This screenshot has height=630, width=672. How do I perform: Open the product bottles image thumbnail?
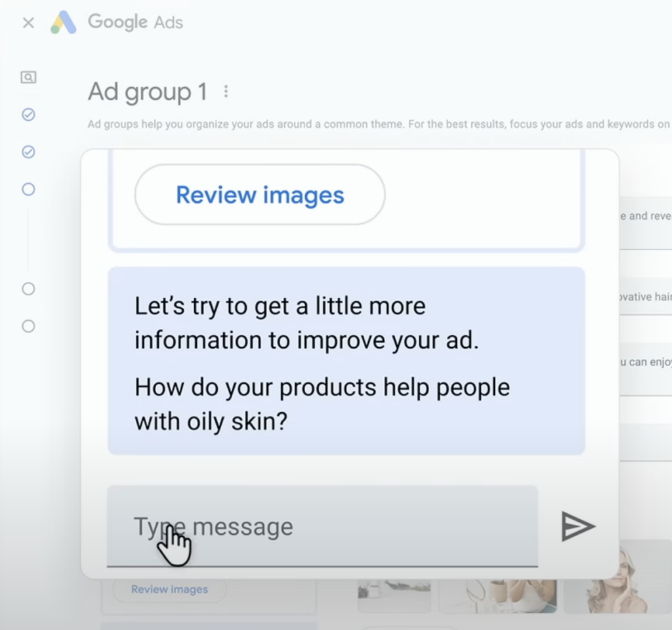point(394,595)
